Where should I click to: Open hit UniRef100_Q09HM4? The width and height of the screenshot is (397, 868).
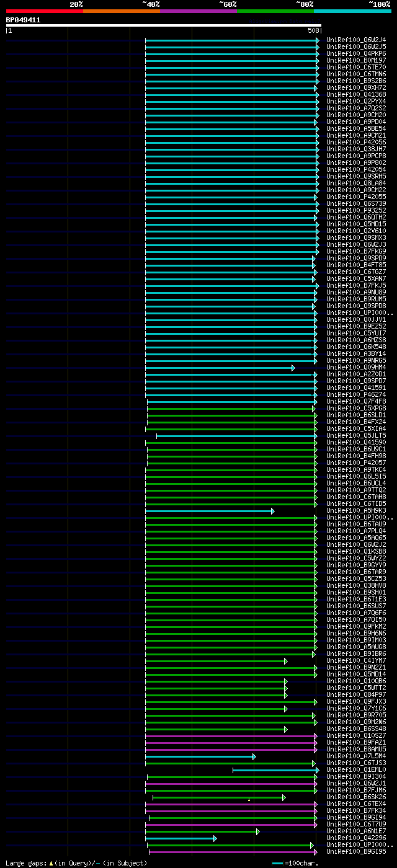click(356, 368)
